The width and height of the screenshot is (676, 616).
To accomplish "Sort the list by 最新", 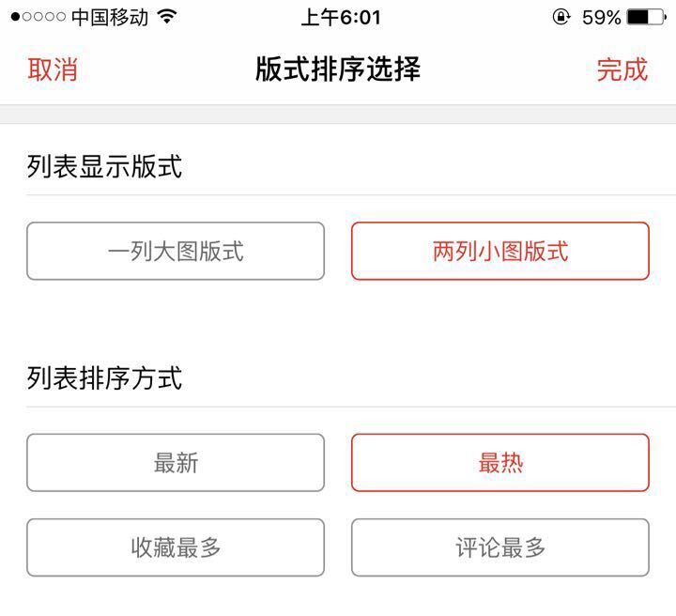I will [176, 462].
